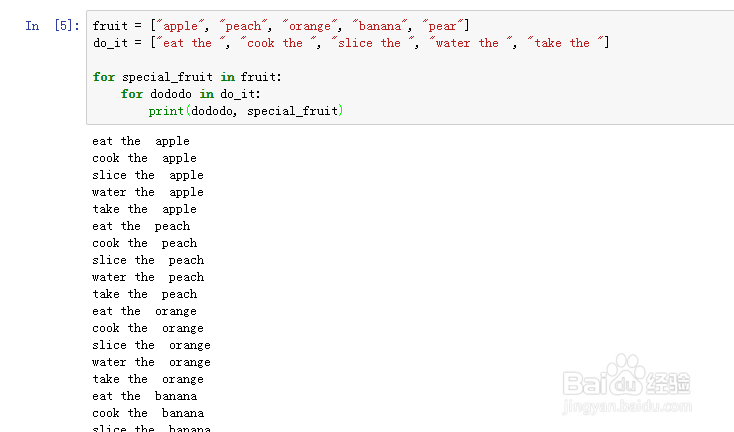
Task: Click the "for dododo in do_it:" line
Action: [190, 94]
